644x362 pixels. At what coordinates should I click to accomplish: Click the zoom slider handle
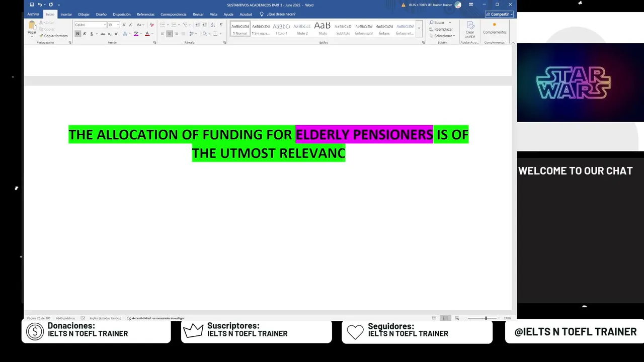486,318
